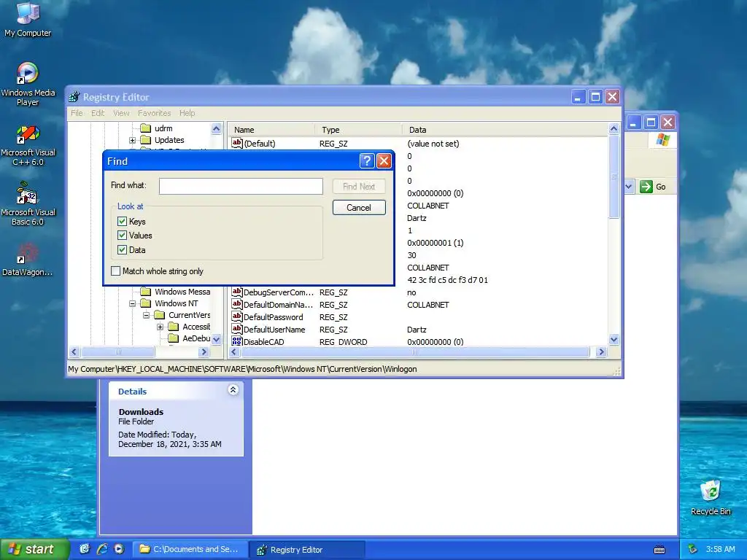
Task: Select the udrm folder in the tree
Action: [157, 128]
